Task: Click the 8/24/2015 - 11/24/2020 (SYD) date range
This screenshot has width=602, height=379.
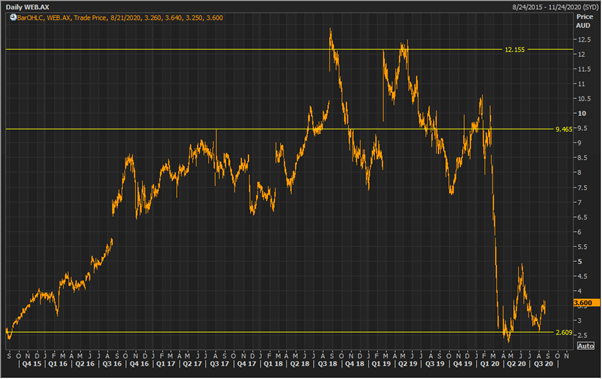Action: 555,7
